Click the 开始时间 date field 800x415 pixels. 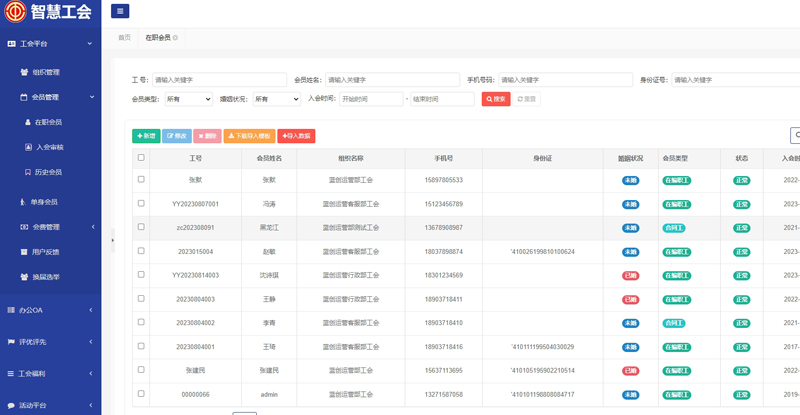[x=371, y=99]
